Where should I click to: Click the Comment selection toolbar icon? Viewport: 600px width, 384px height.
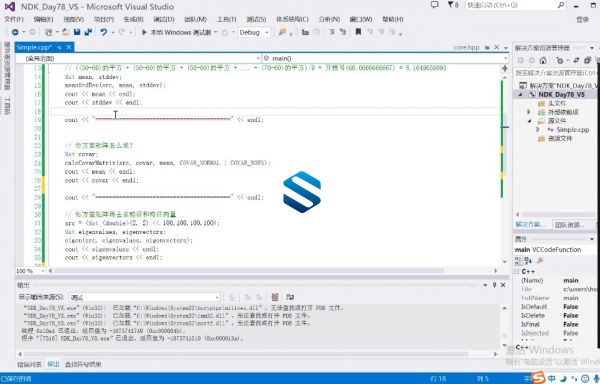[332, 33]
